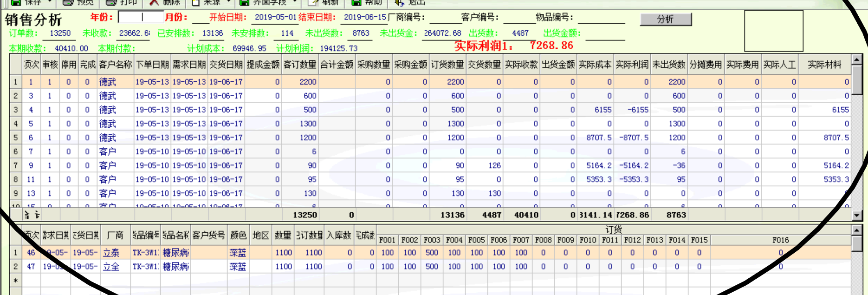This screenshot has width=868, height=295.
Task: Click the 开始日期 field showing 2019-05-01
Action: pos(275,18)
